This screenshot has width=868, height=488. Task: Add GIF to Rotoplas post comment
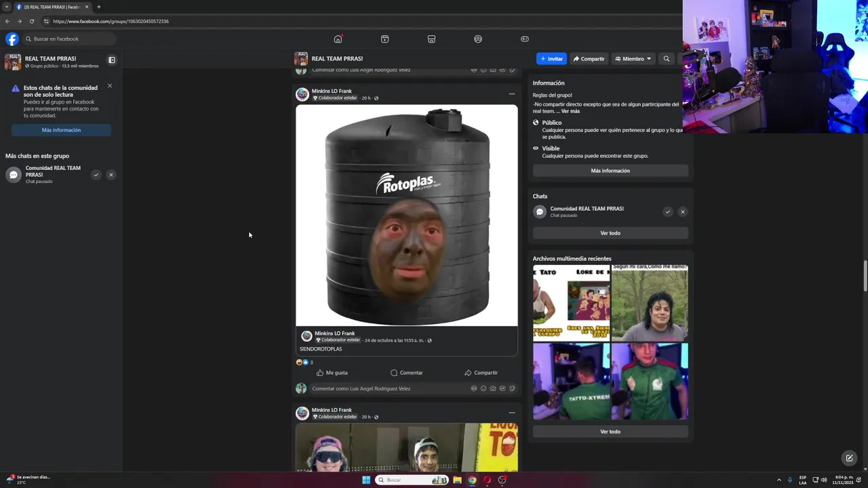[x=502, y=388]
